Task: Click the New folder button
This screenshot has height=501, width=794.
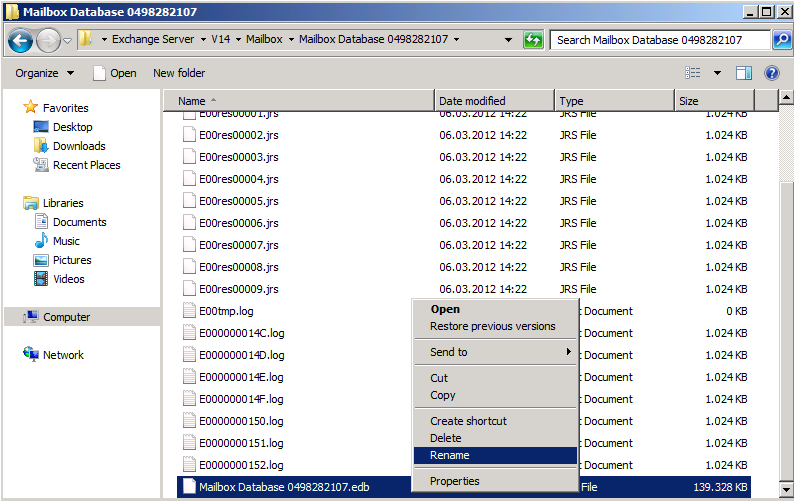Action: click(x=179, y=73)
